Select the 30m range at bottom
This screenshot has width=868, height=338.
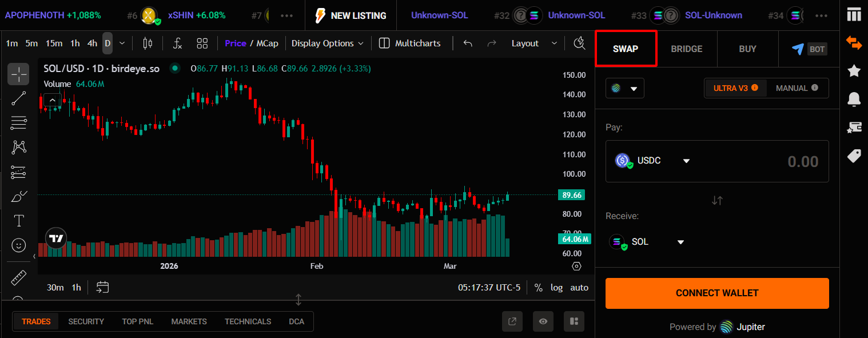(55, 288)
